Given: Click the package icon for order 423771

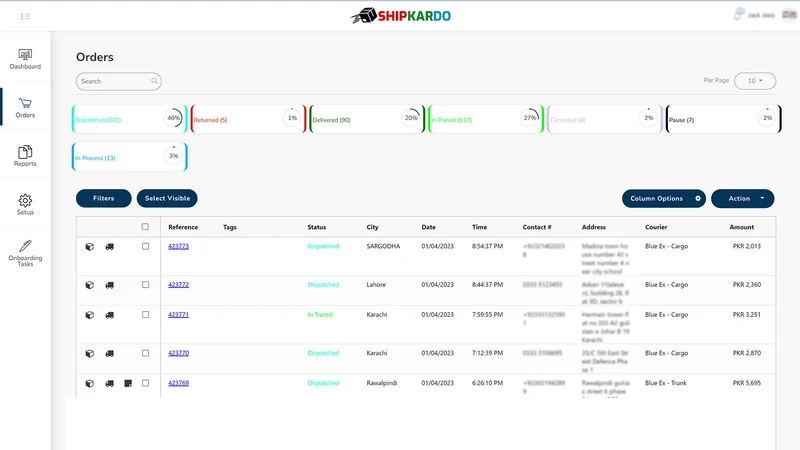Looking at the screenshot, I should click(89, 315).
